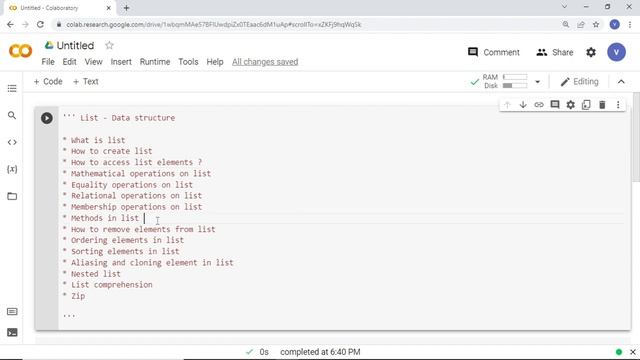Image resolution: width=640 pixels, height=360 pixels.
Task: Move the cell down
Action: click(x=523, y=105)
